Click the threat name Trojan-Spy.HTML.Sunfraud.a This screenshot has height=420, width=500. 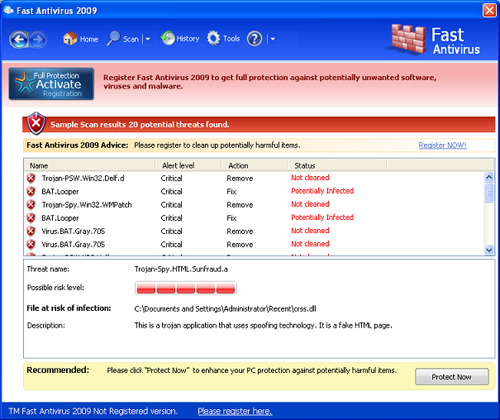tap(181, 269)
